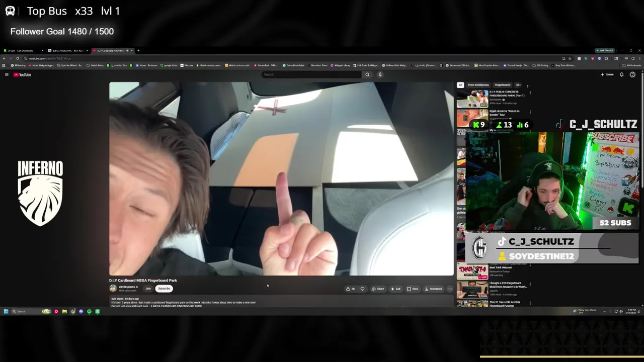Start voice search with microphone icon
This screenshot has width=644, height=362.
coord(380,74)
